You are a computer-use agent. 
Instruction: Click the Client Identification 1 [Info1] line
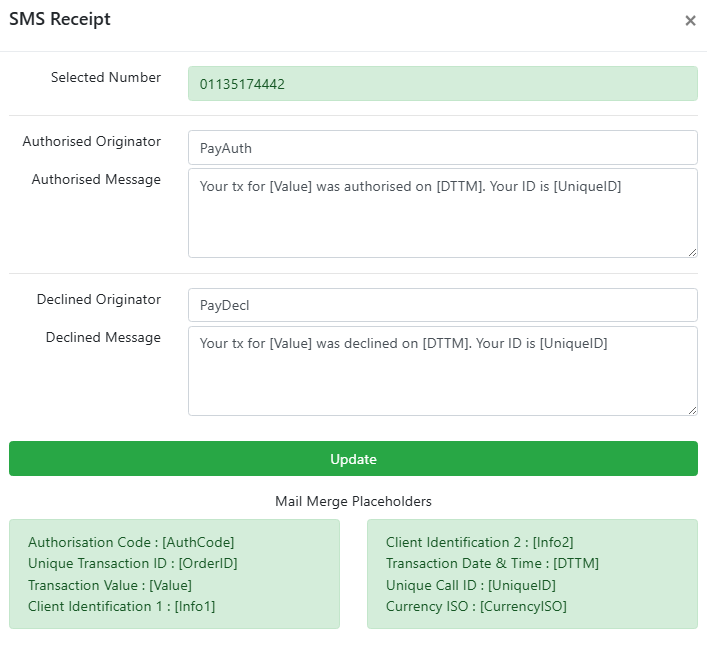(x=121, y=606)
